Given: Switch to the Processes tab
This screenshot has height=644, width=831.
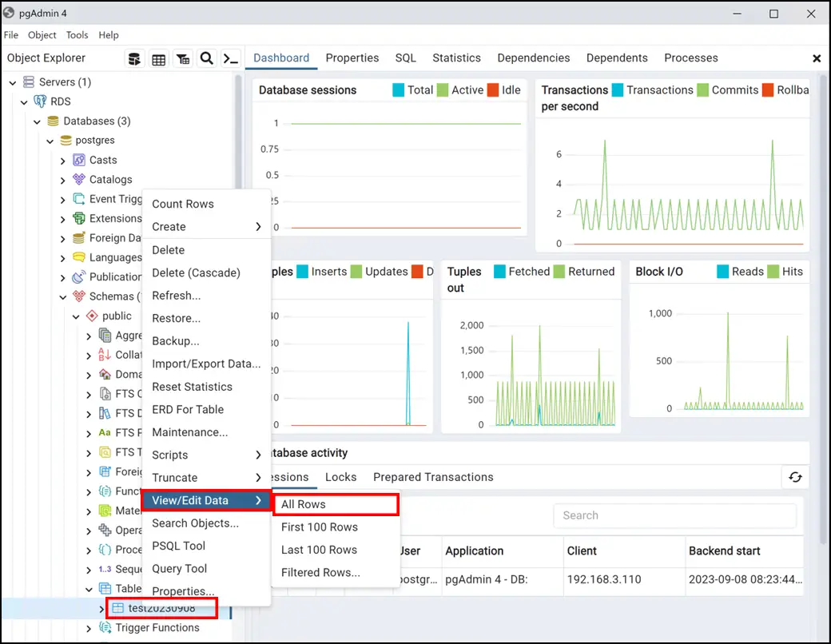Looking at the screenshot, I should 691,58.
